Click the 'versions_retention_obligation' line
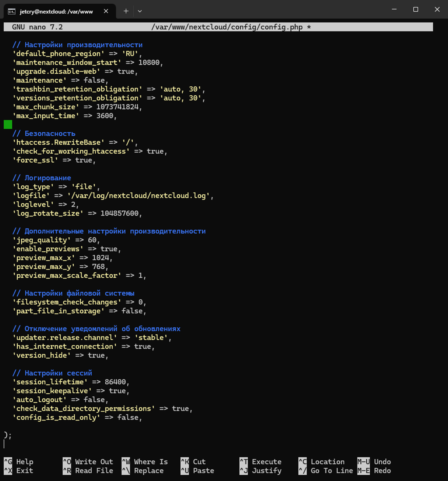The width and height of the screenshot is (448, 481). point(109,98)
